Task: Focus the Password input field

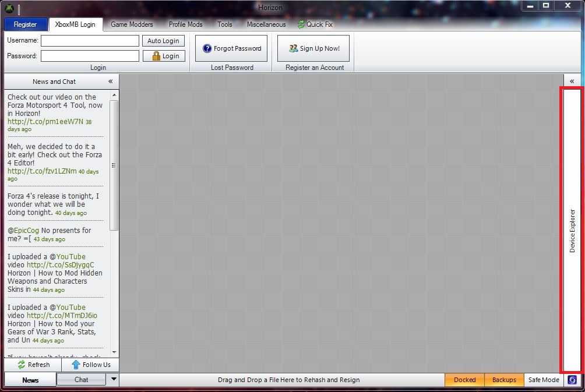Action: (90, 56)
